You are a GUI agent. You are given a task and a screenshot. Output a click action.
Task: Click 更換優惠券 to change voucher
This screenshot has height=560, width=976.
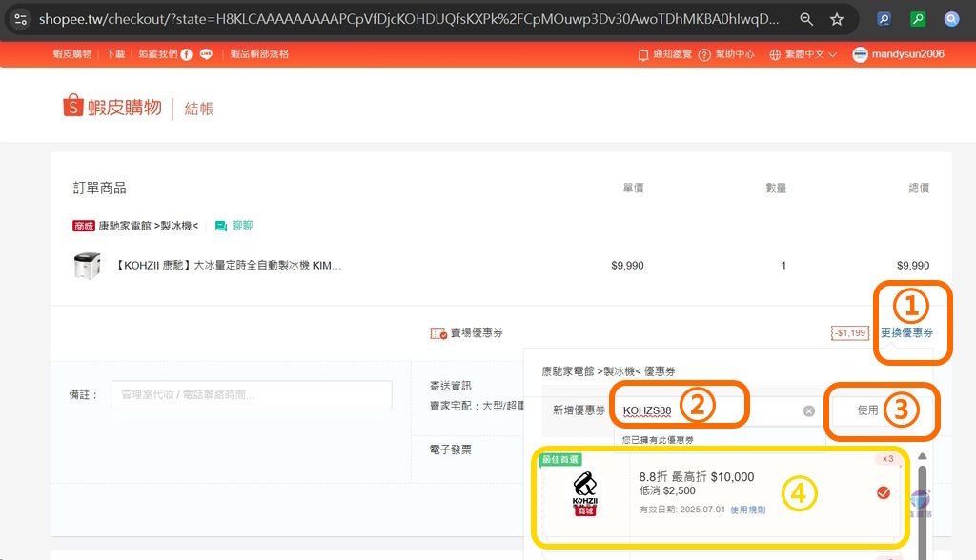click(x=906, y=333)
